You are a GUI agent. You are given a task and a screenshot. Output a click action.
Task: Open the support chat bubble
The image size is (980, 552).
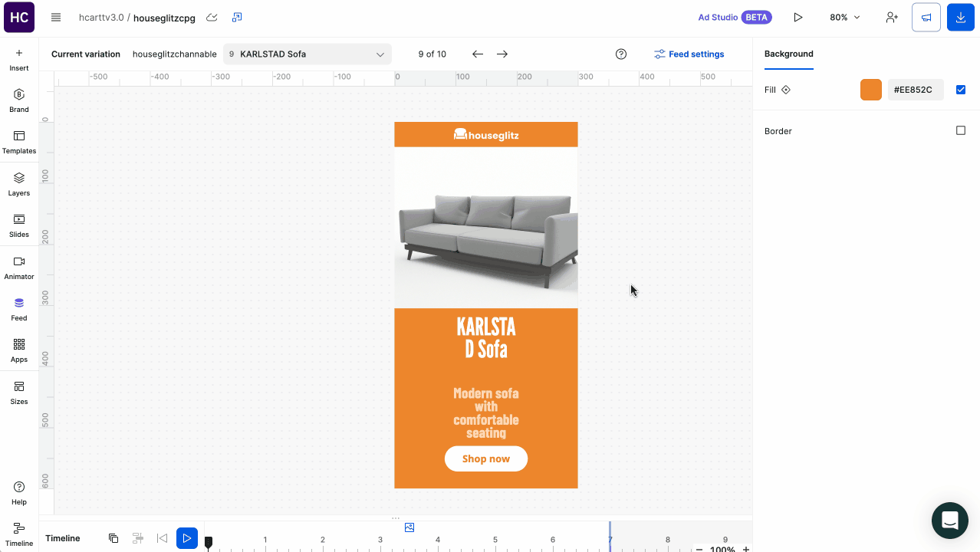tap(950, 521)
